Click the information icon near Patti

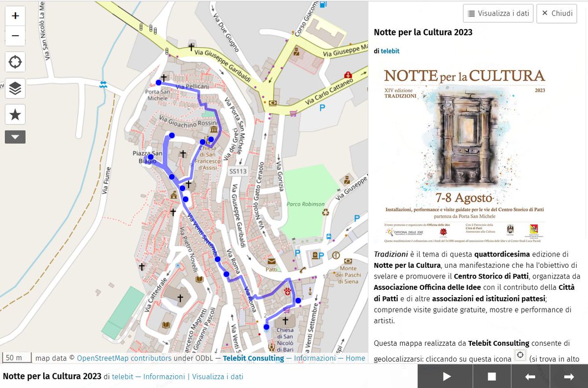[x=336, y=255]
